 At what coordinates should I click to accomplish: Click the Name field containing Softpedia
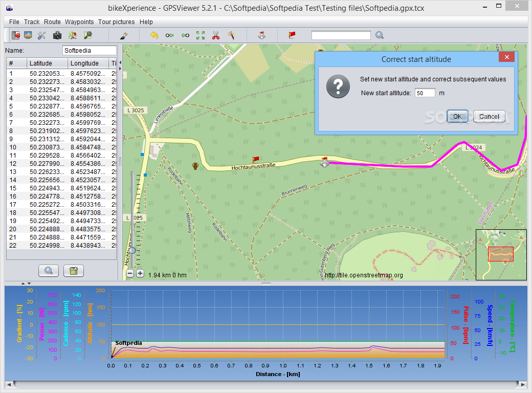pos(90,50)
